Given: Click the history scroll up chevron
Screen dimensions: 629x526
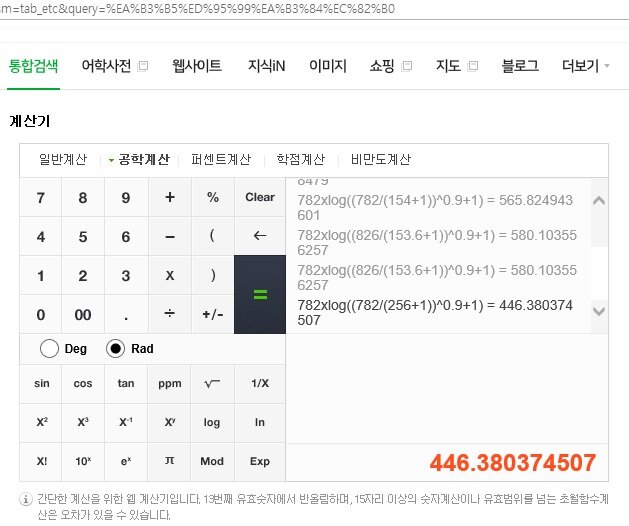Looking at the screenshot, I should [599, 200].
